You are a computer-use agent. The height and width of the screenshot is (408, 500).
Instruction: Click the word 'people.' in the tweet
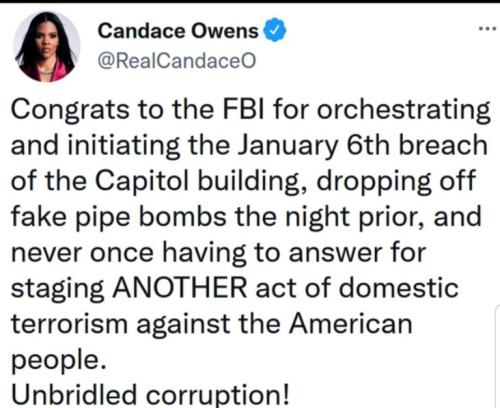[x=59, y=361]
